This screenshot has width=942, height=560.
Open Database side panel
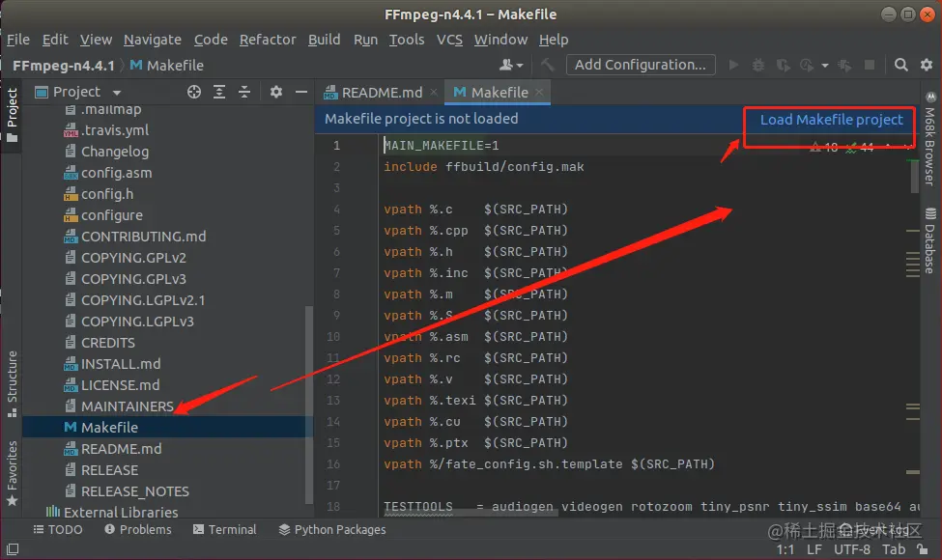(x=930, y=240)
